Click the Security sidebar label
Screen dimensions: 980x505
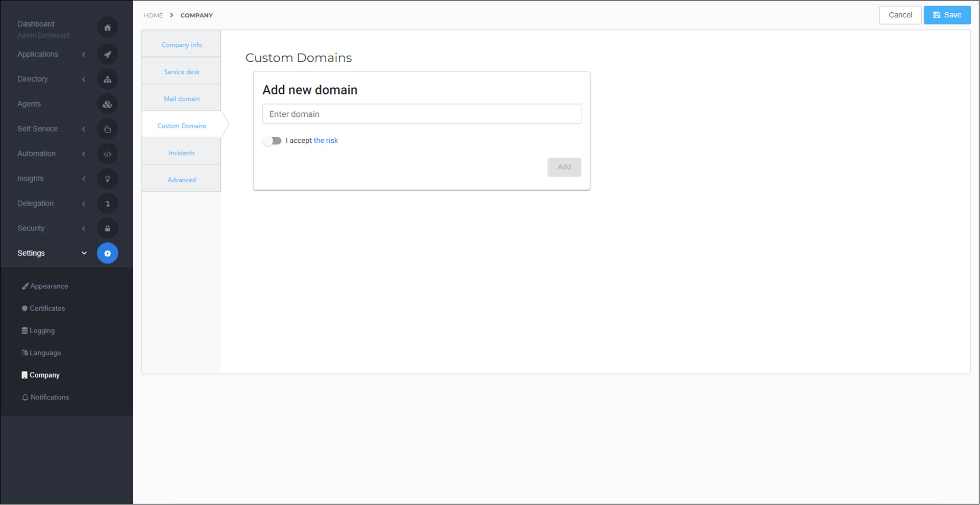(31, 229)
